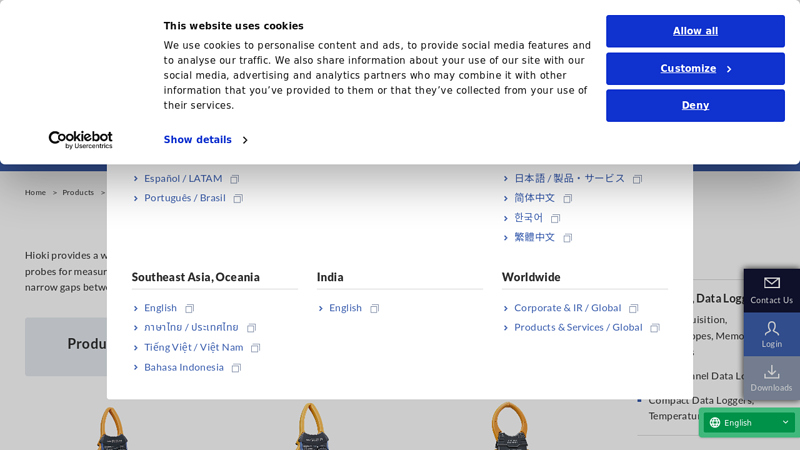
Task: Click external link icon beside Português / Brasil
Action: click(x=238, y=199)
